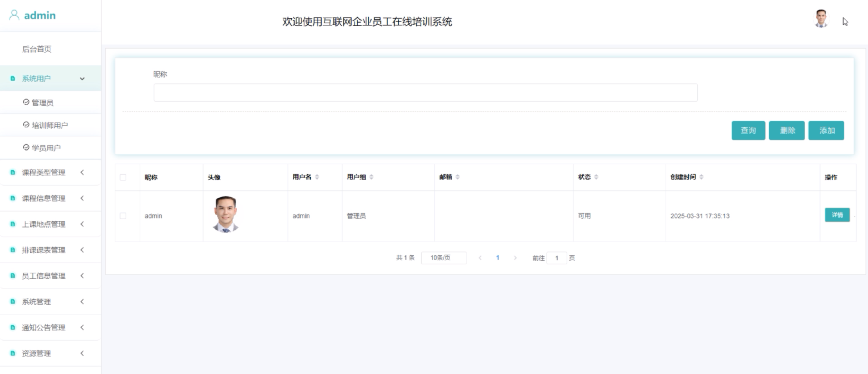Open 培训师用户 submenu item
Image resolution: width=868 pixels, height=374 pixels.
pos(49,125)
